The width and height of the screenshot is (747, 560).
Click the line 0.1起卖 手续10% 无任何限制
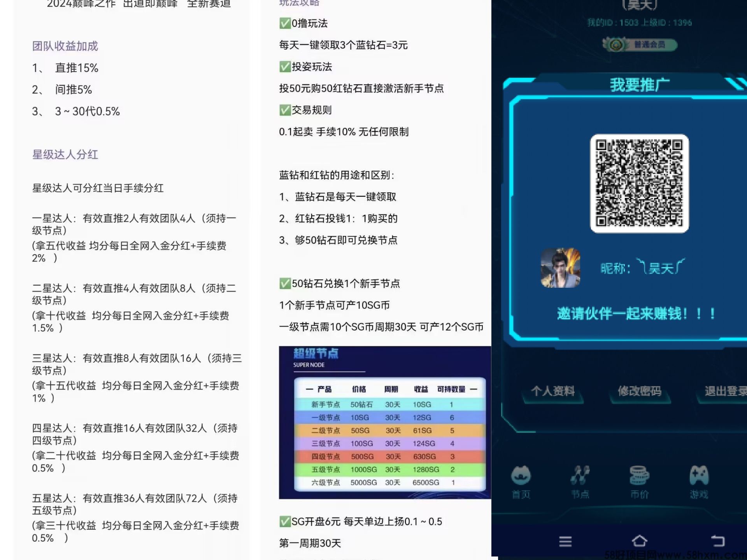tap(344, 132)
